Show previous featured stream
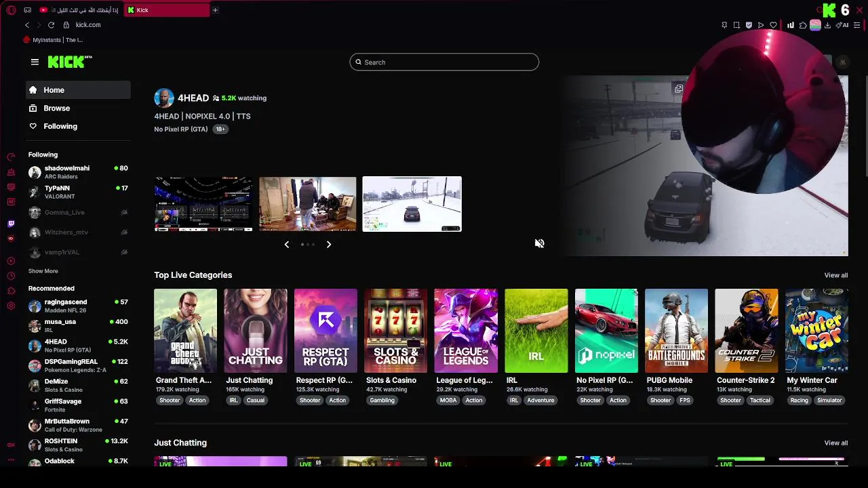The image size is (868, 488). click(287, 244)
